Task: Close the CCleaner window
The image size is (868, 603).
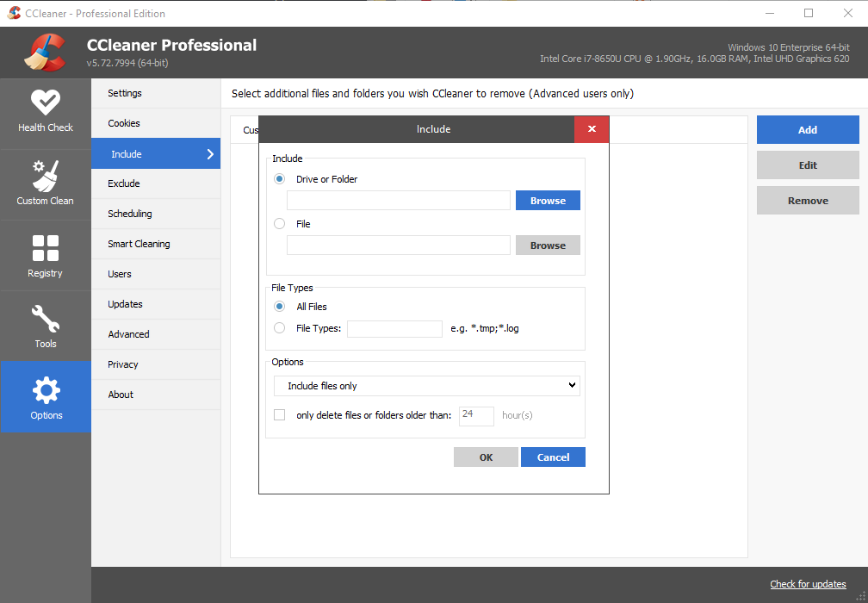Action: pos(848,13)
